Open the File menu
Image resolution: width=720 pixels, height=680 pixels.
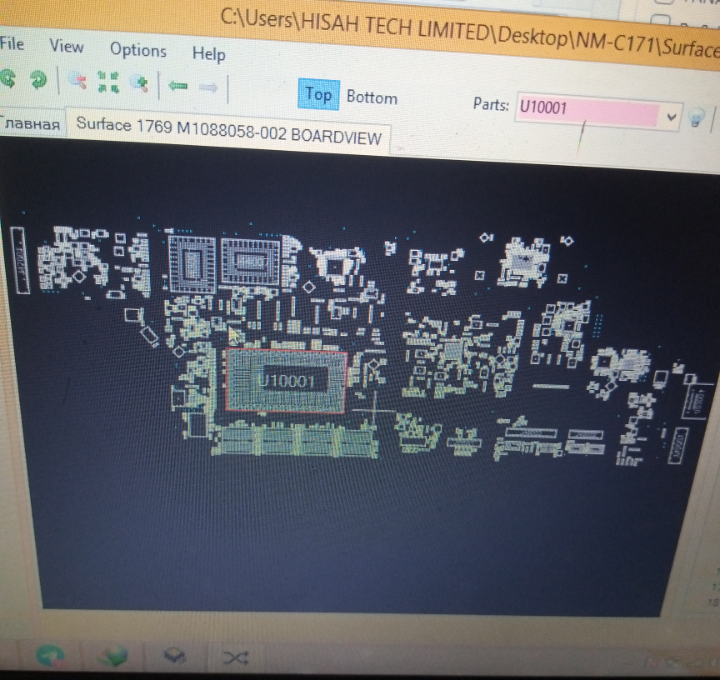tap(12, 44)
